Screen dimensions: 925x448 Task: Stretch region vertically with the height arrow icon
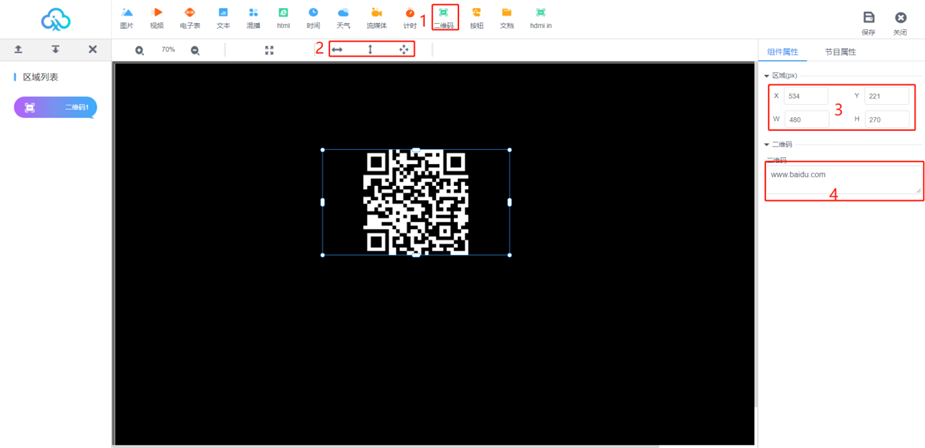click(370, 49)
